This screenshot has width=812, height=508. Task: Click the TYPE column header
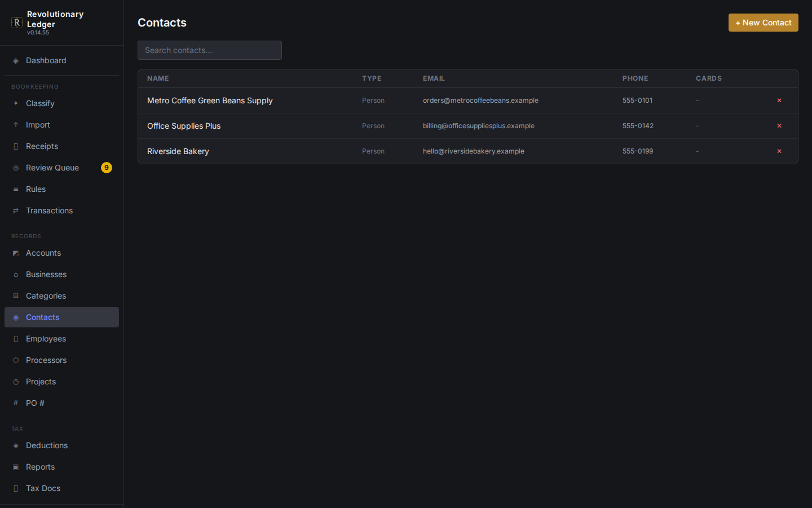click(372, 78)
